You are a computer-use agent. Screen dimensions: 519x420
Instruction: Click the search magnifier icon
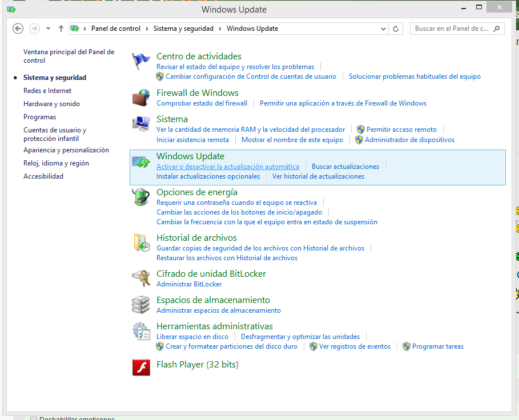pos(496,29)
